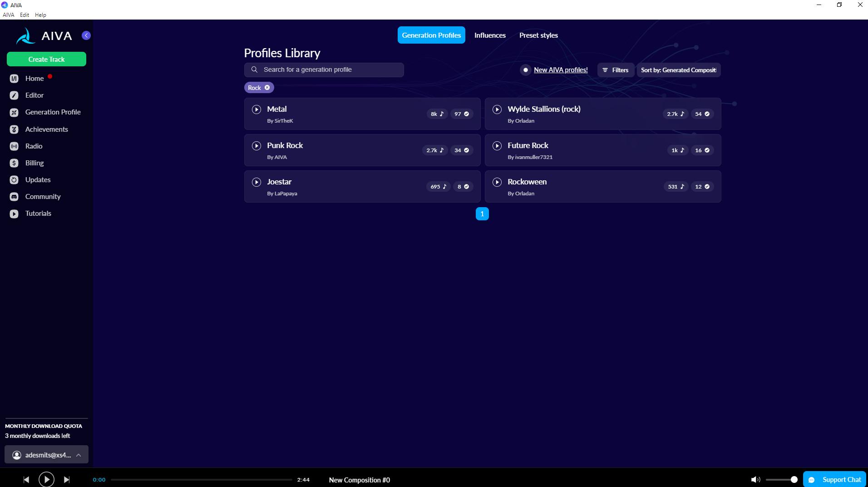Open the New AIVA profiles! link
The width and height of the screenshot is (868, 487).
point(561,70)
